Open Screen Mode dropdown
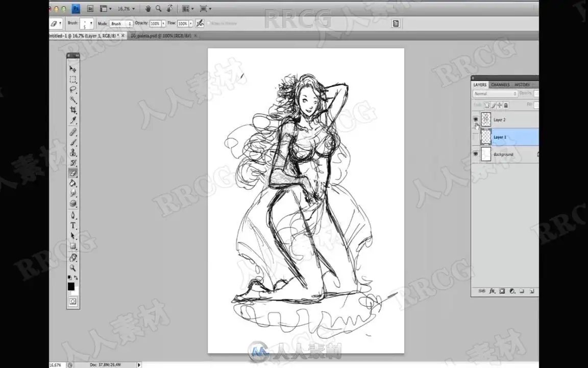Image resolution: width=588 pixels, height=368 pixels. 206,8
